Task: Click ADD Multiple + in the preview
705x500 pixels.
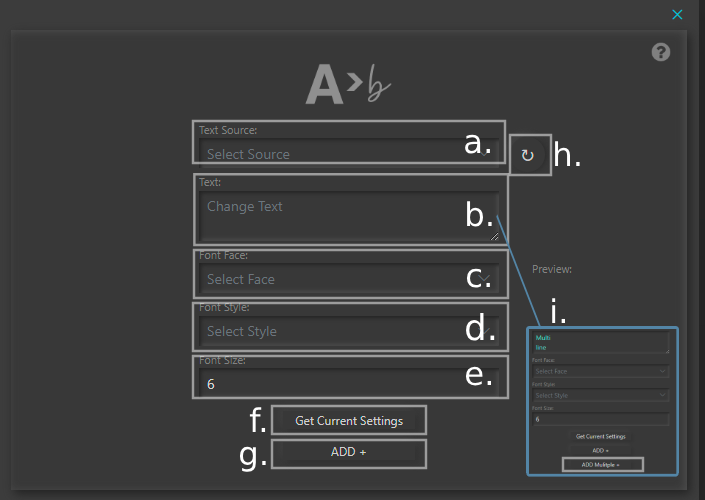Action: pyautogui.click(x=601, y=465)
